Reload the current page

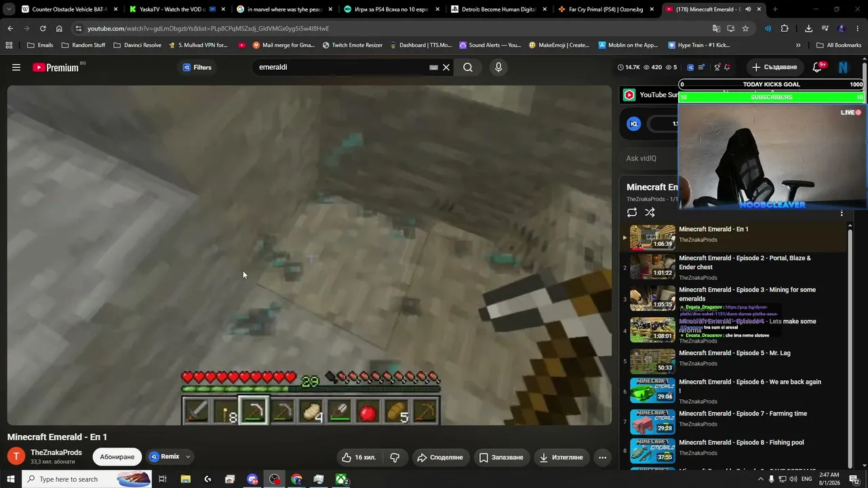[43, 28]
